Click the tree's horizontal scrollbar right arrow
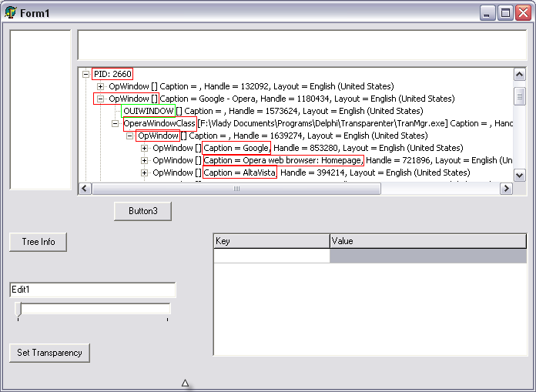The image size is (536, 392). [506, 189]
